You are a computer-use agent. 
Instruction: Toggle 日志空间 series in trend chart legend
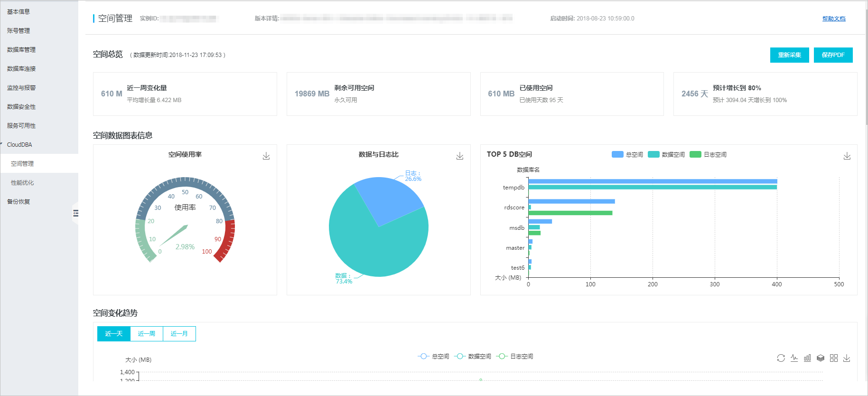click(x=515, y=356)
